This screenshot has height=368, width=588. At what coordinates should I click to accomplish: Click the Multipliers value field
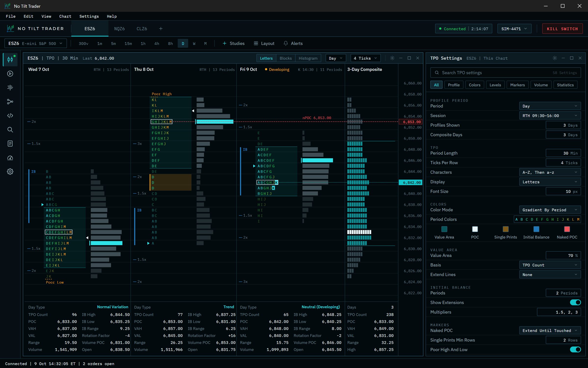(x=559, y=312)
